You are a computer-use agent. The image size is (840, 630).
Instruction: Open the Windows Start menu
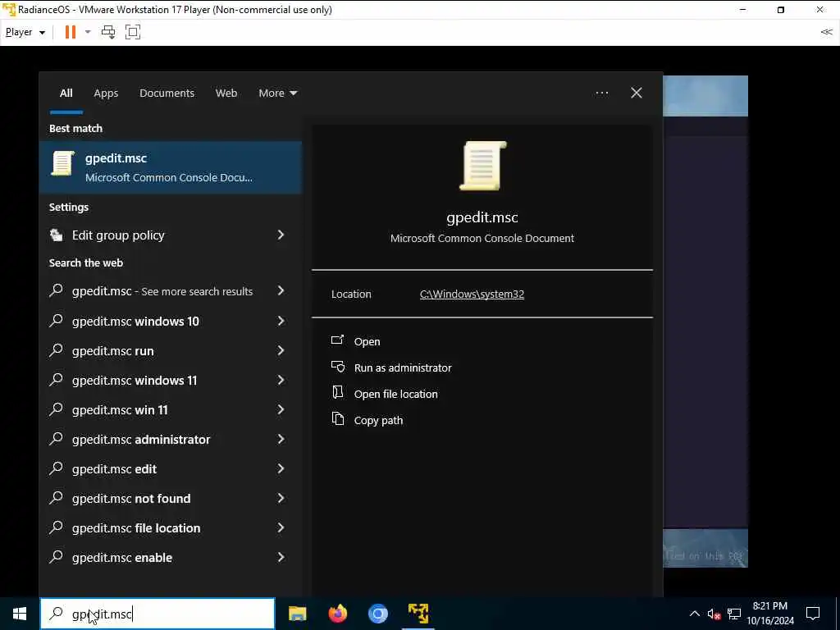point(20,614)
